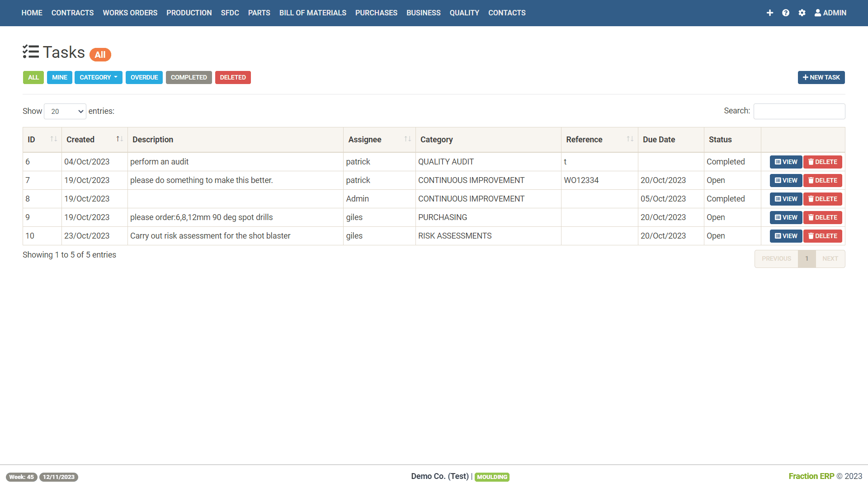Expand the CATEGORY filter dropdown
The height and width of the screenshot is (488, 868).
pyautogui.click(x=99, y=77)
